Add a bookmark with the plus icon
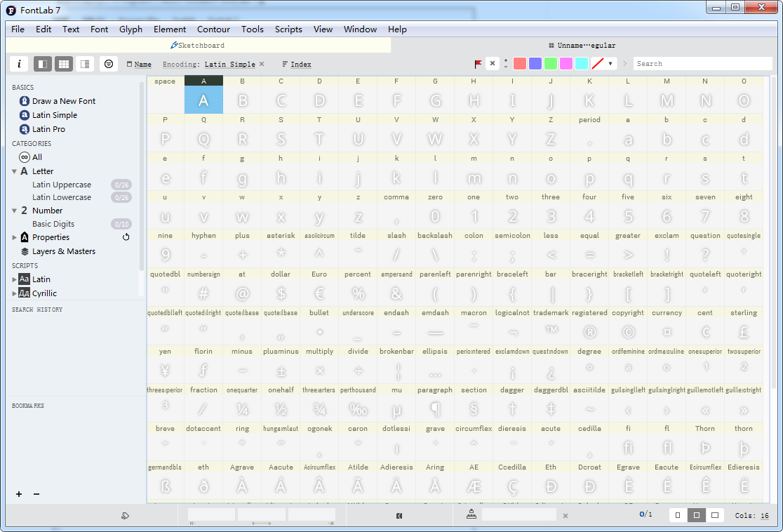The width and height of the screenshot is (783, 532). coord(19,494)
